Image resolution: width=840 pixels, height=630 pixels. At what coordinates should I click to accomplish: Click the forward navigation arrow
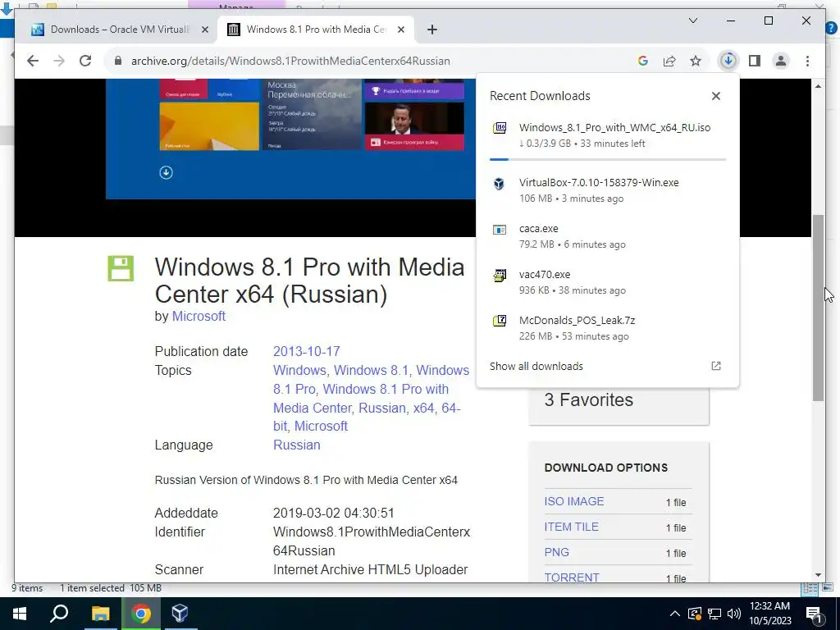coord(59,61)
